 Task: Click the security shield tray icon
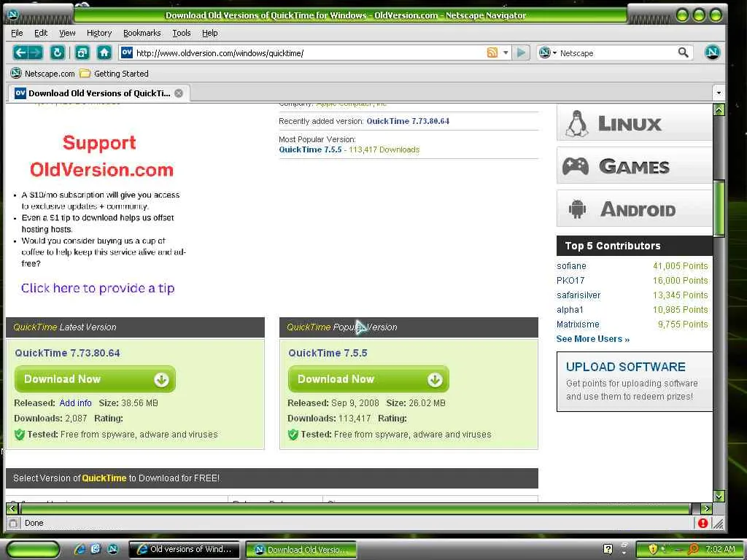(x=653, y=549)
